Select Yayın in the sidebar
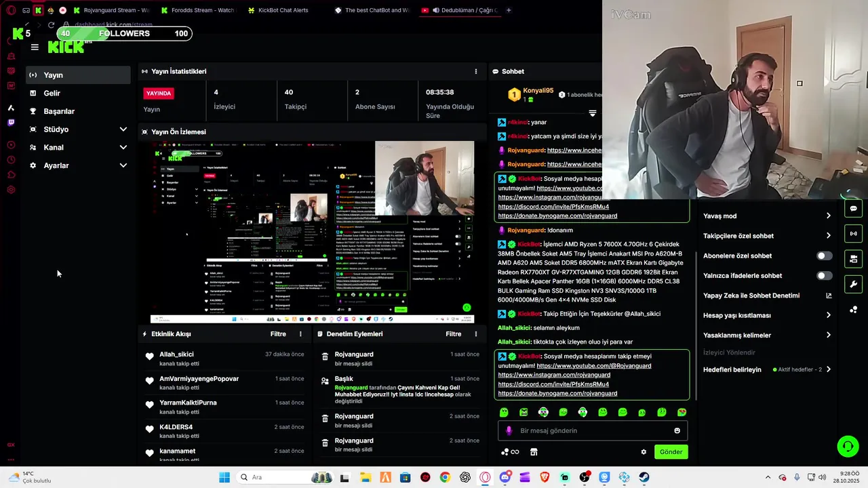This screenshot has width=868, height=488. 78,75
